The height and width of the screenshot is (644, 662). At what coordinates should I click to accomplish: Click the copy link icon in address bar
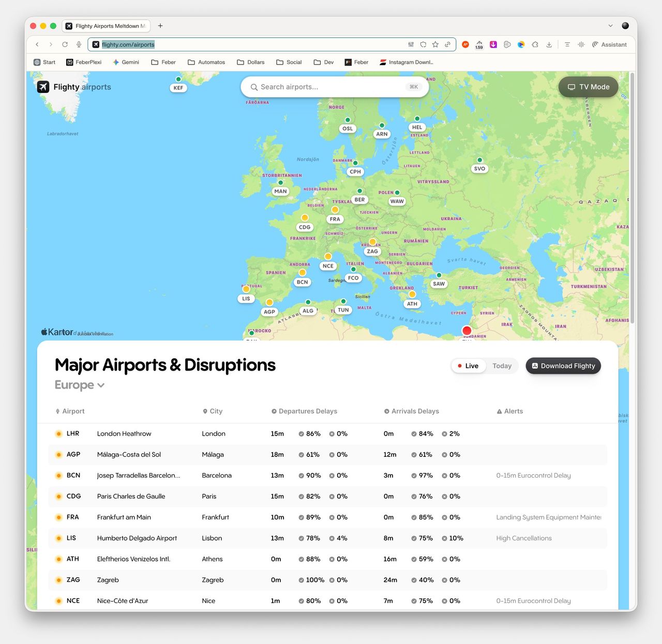tap(448, 44)
